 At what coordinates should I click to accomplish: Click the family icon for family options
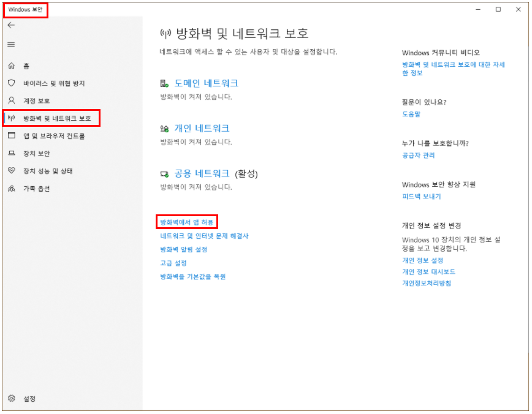click(12, 188)
